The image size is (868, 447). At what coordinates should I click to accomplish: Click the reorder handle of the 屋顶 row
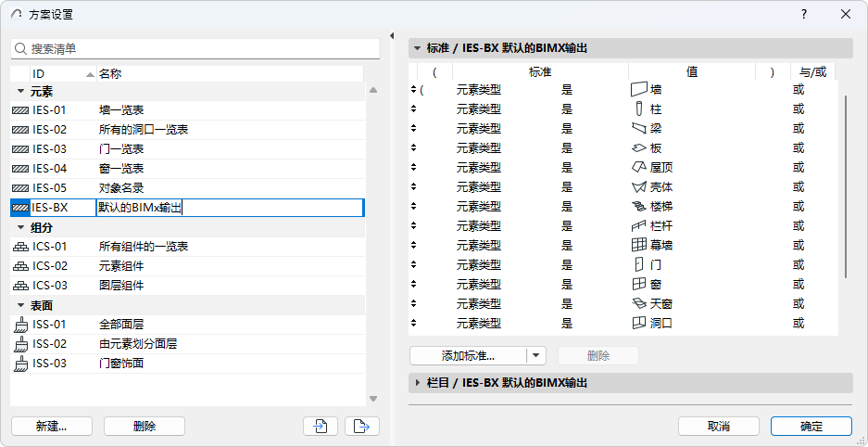click(x=413, y=167)
